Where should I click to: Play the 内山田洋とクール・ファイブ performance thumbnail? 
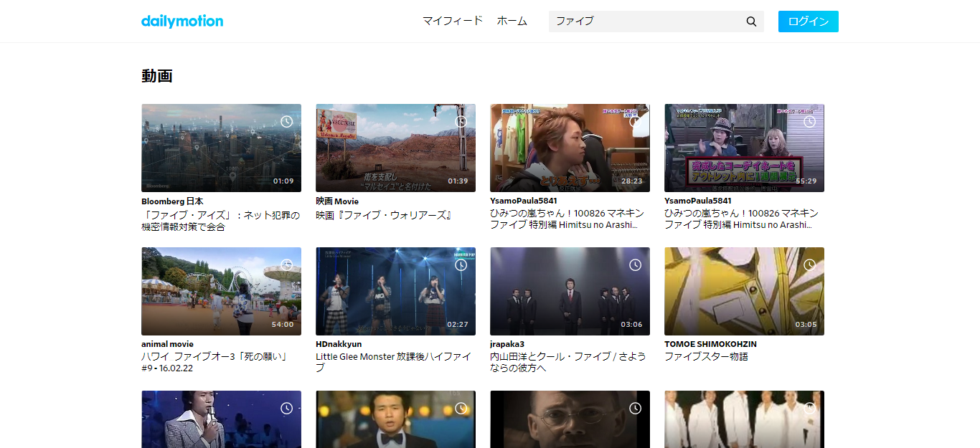(x=570, y=291)
